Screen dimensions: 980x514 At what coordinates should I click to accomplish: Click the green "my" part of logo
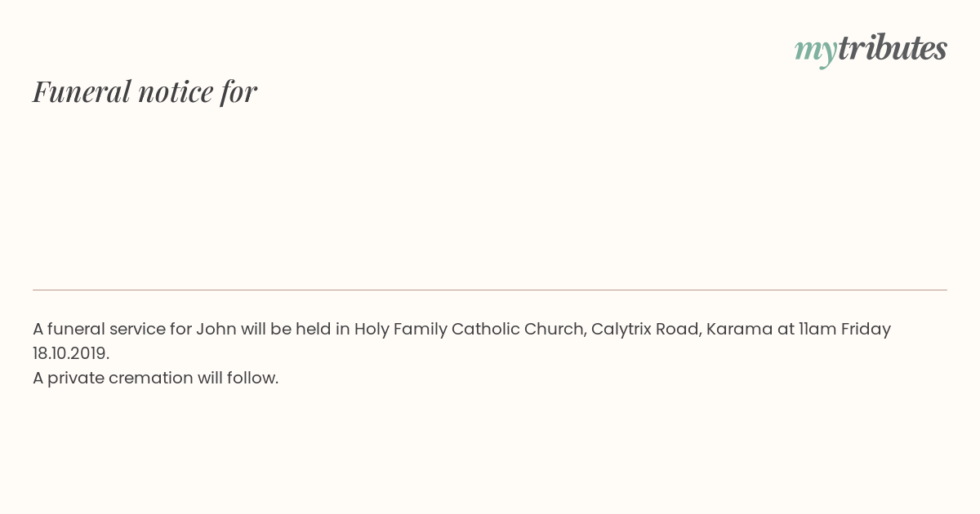click(x=816, y=51)
